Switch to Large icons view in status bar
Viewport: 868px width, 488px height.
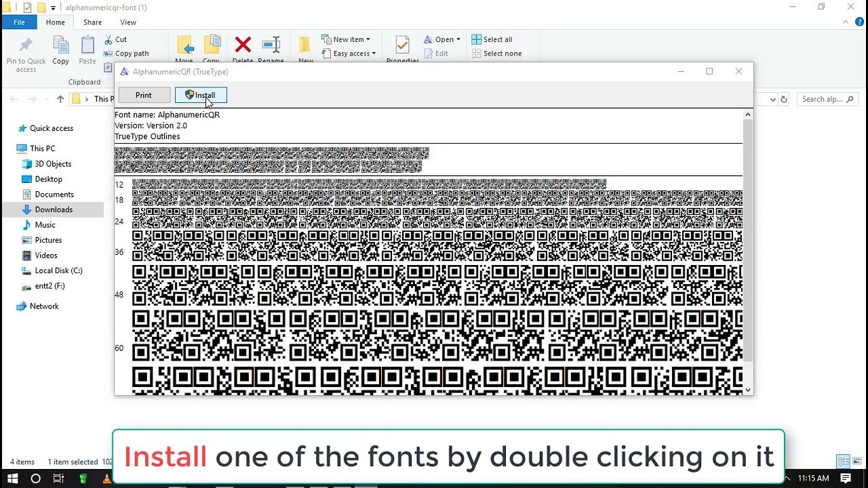(x=856, y=462)
